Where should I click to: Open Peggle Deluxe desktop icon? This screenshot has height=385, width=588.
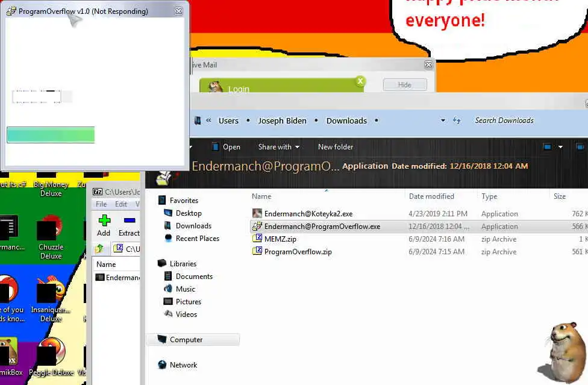pos(51,356)
